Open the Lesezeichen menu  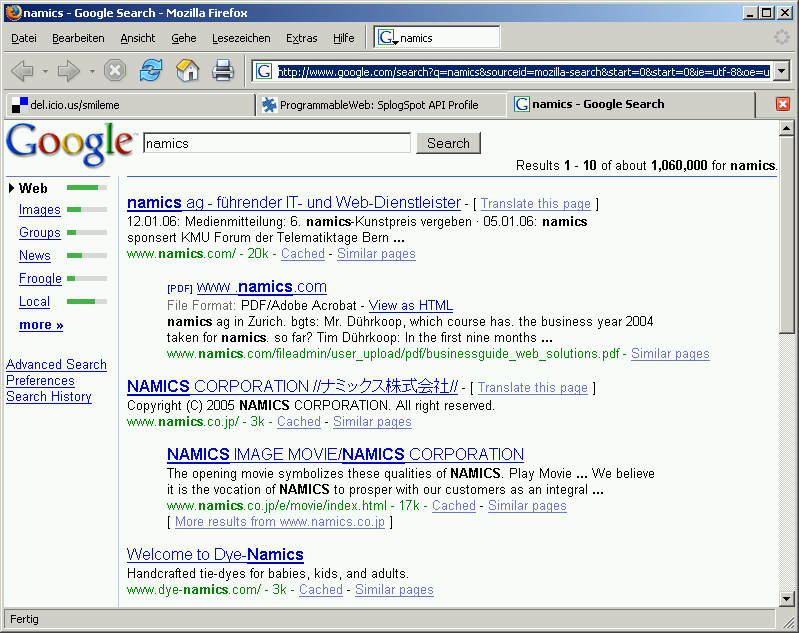click(240, 38)
